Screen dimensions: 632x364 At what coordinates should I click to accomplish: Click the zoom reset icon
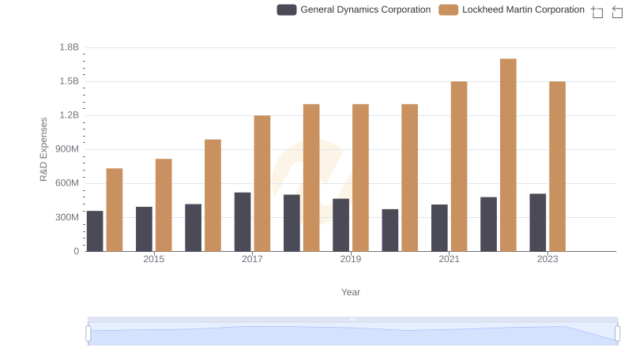pos(617,12)
